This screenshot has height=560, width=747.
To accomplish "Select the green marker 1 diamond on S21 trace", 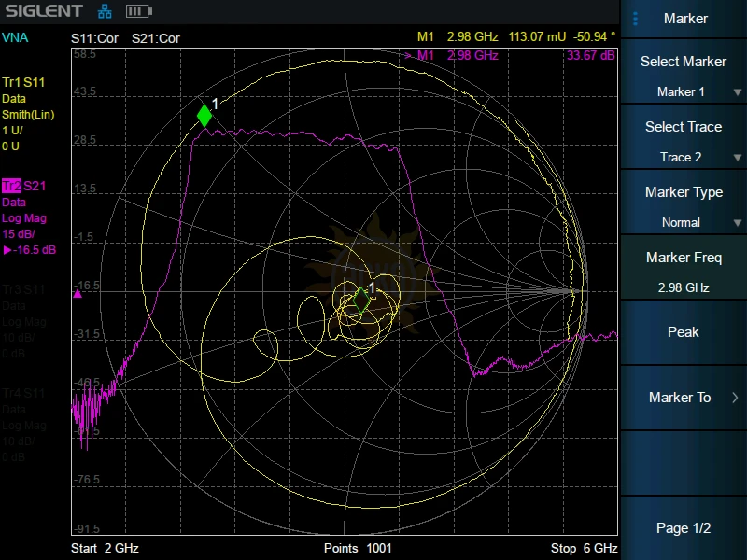I will pos(204,116).
